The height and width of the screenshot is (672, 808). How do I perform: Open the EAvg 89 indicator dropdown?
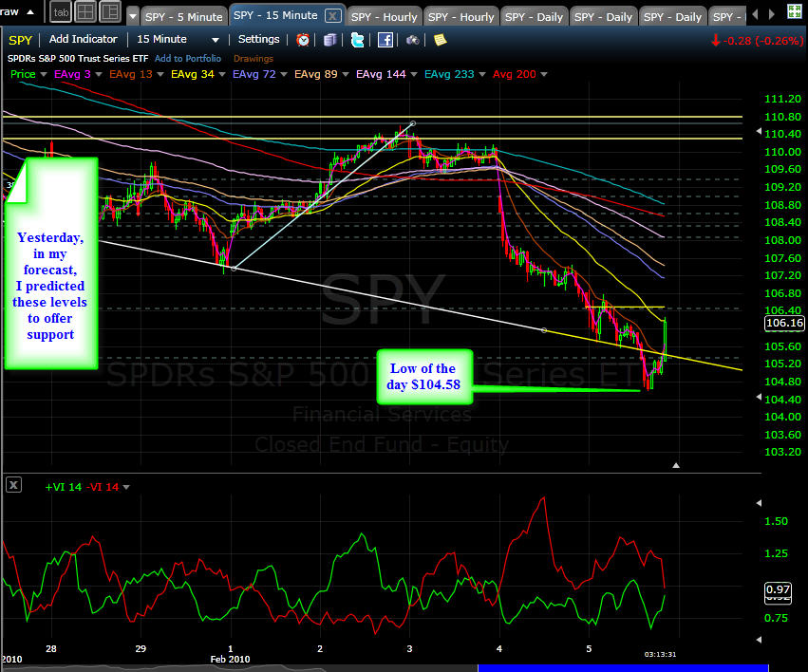pos(346,75)
